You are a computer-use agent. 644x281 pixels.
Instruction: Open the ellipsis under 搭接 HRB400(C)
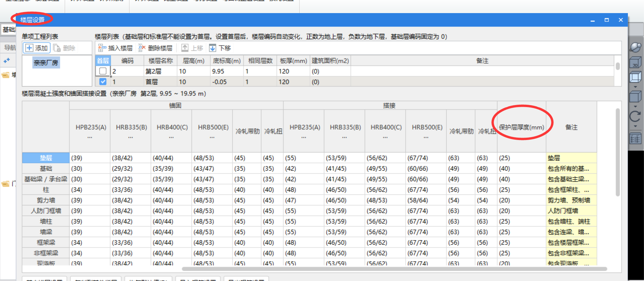coord(385,137)
